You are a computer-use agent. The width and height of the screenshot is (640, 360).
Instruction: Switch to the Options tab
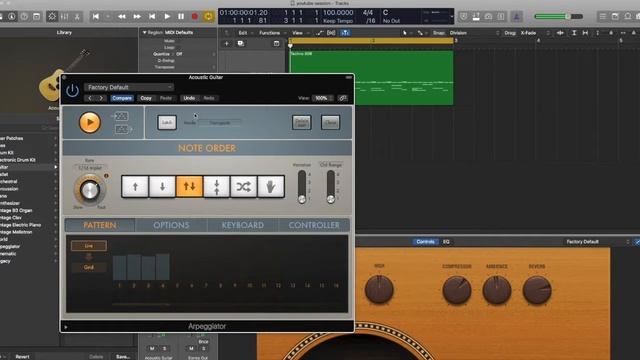pyautogui.click(x=171, y=225)
